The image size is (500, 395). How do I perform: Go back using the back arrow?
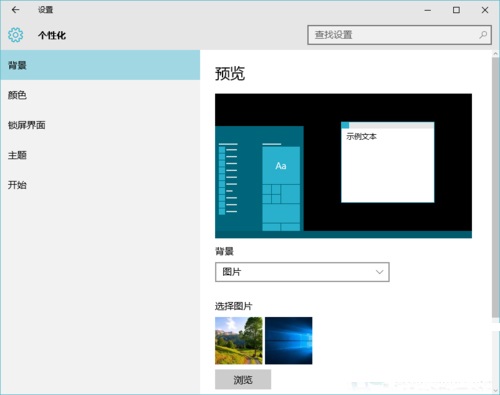(x=15, y=10)
